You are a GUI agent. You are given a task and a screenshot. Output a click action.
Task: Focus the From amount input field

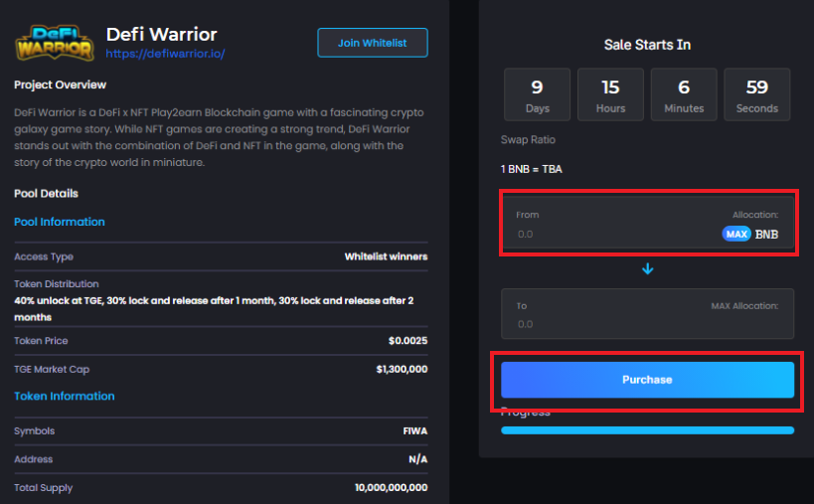point(647,224)
